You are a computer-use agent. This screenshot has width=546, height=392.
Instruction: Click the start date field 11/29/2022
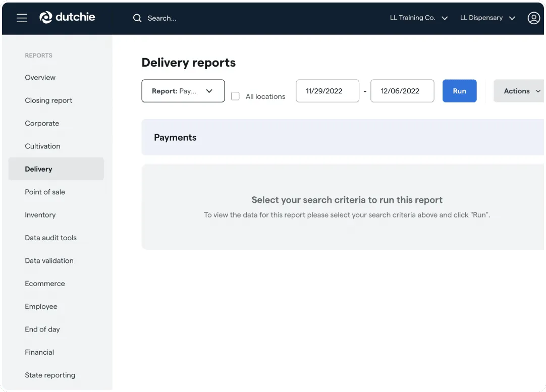327,91
